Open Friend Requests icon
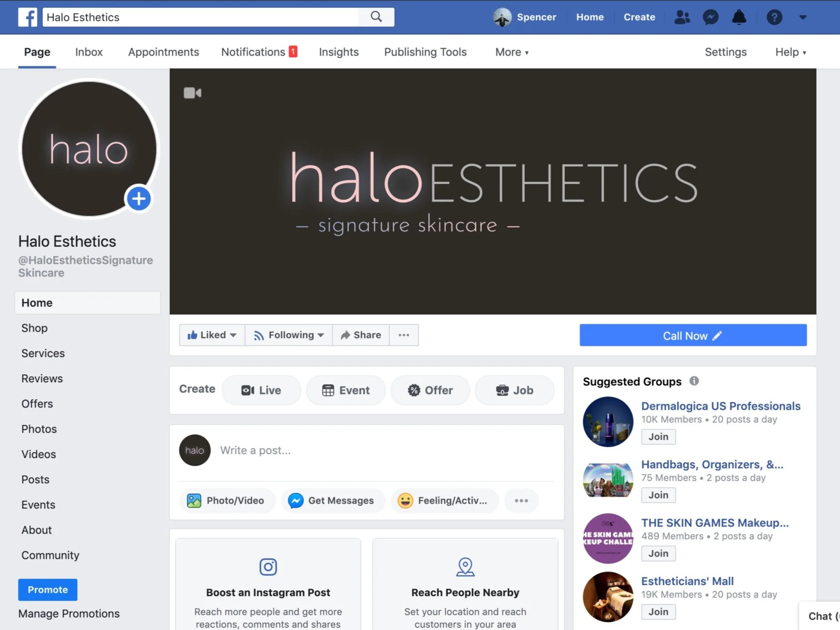The width and height of the screenshot is (840, 630). (x=682, y=17)
